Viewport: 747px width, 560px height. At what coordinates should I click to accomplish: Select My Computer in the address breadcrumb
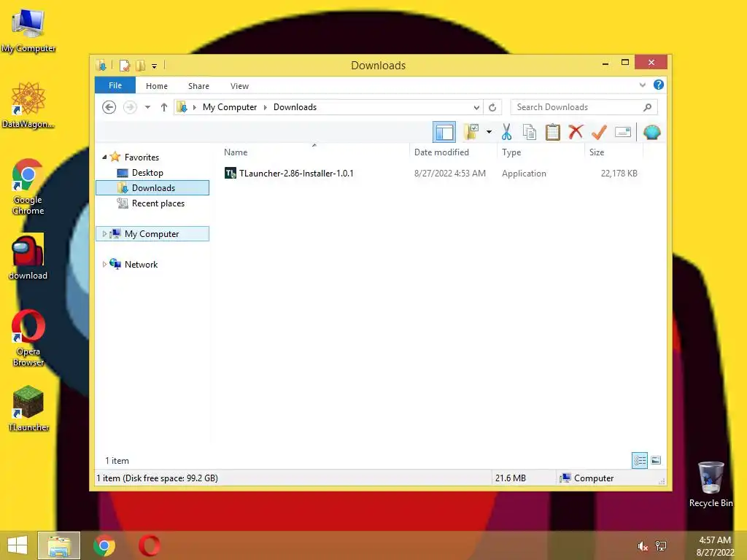coord(230,107)
